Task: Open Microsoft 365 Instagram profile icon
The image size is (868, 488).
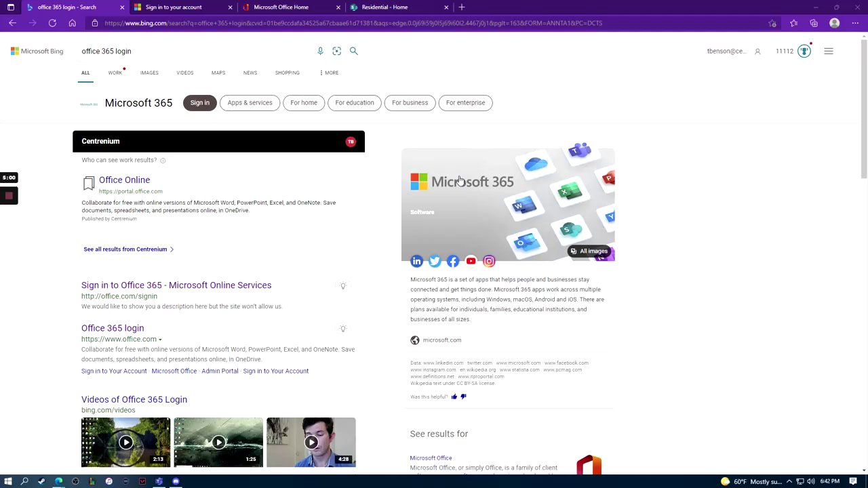Action: point(489,261)
